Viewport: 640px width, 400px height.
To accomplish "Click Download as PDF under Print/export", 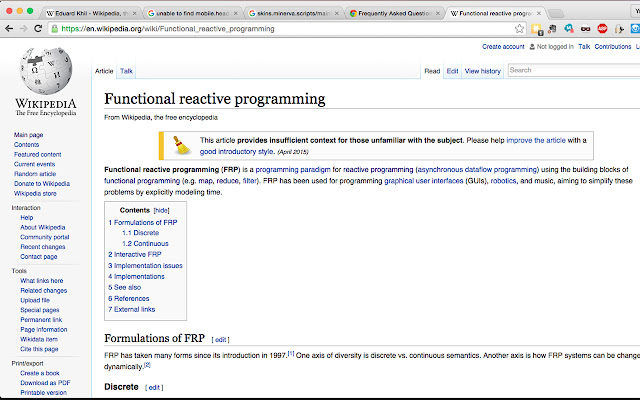I will click(45, 383).
